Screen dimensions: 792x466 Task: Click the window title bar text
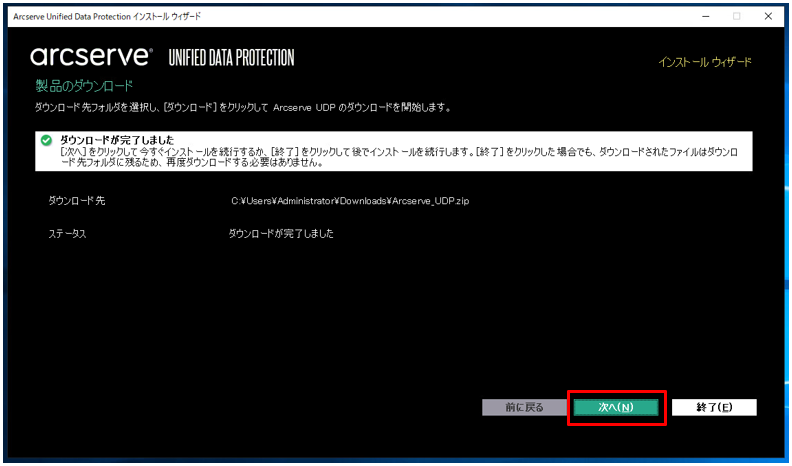(107, 17)
